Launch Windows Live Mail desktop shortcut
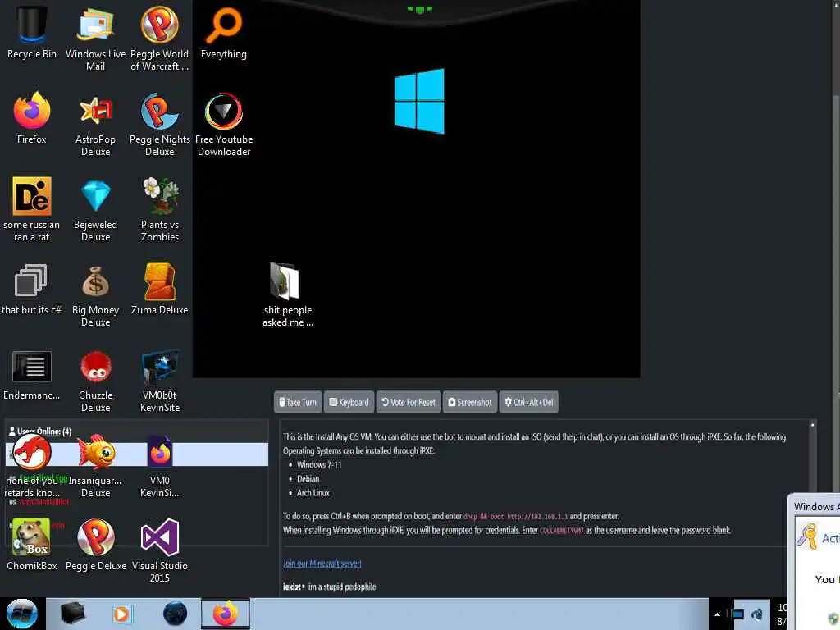 (x=95, y=38)
